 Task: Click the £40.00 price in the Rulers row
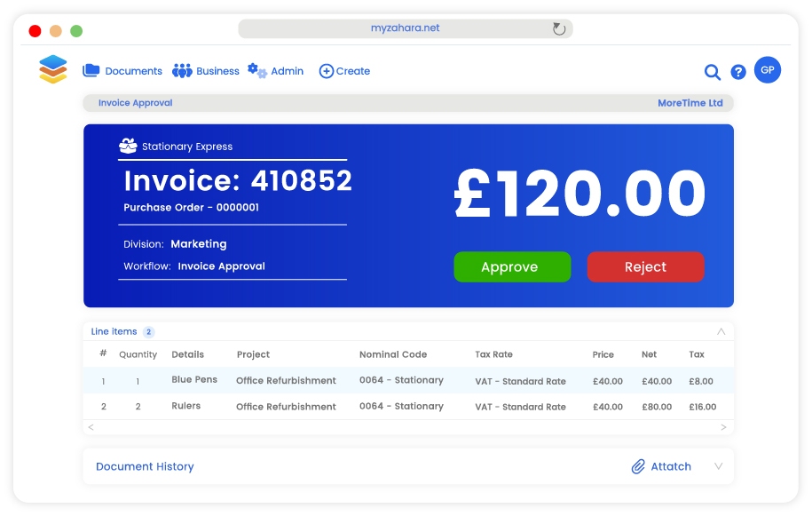pos(607,407)
